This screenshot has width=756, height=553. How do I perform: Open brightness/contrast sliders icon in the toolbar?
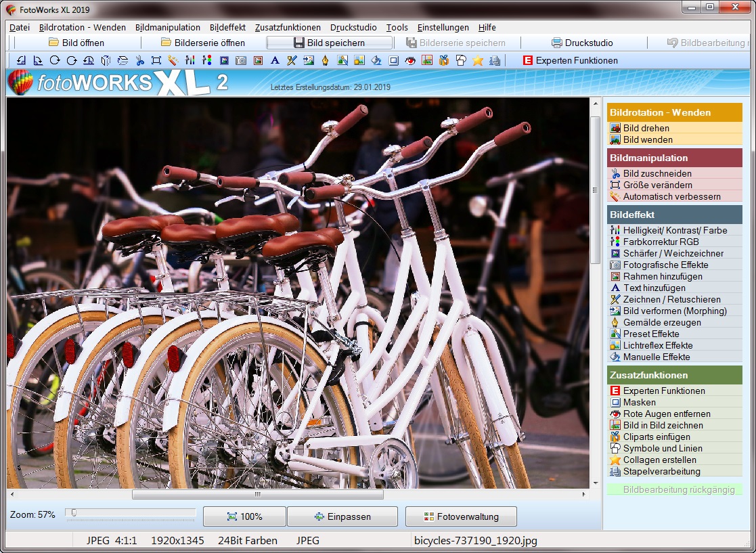coord(190,60)
